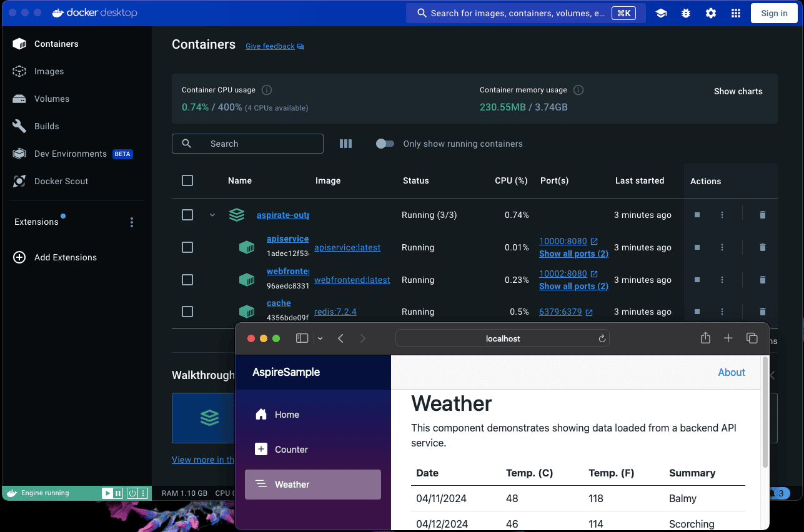Click Show charts
The height and width of the screenshot is (532, 804).
[738, 91]
